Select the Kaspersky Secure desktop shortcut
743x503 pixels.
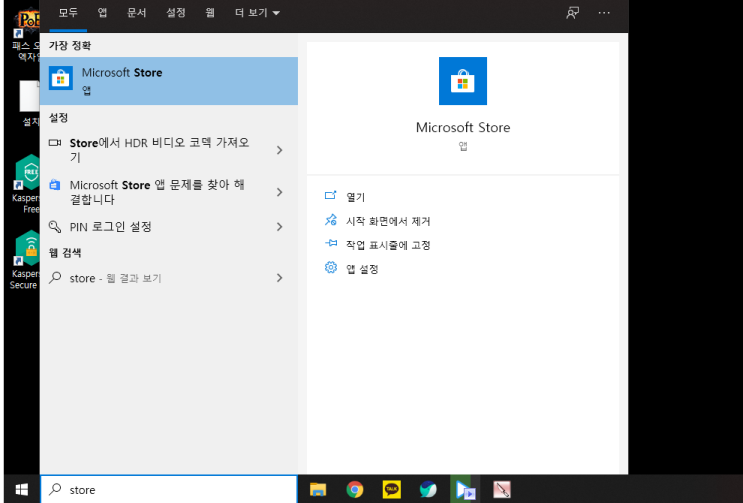(x=27, y=260)
